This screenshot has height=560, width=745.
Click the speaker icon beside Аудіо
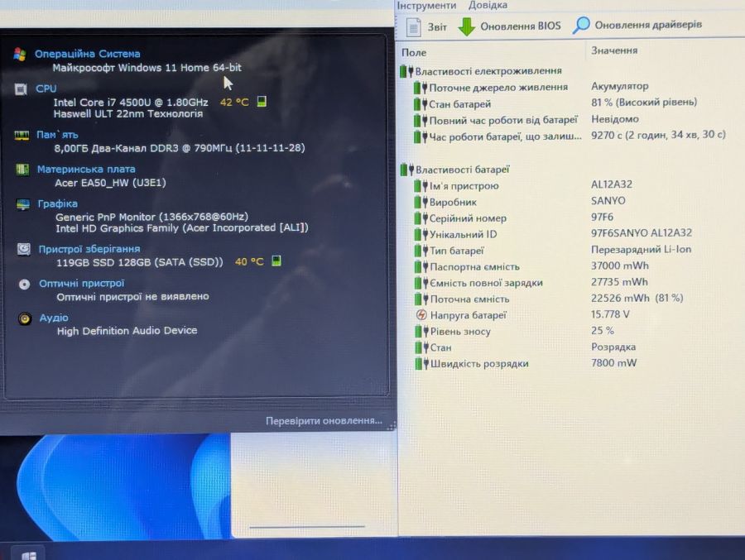coord(25,318)
